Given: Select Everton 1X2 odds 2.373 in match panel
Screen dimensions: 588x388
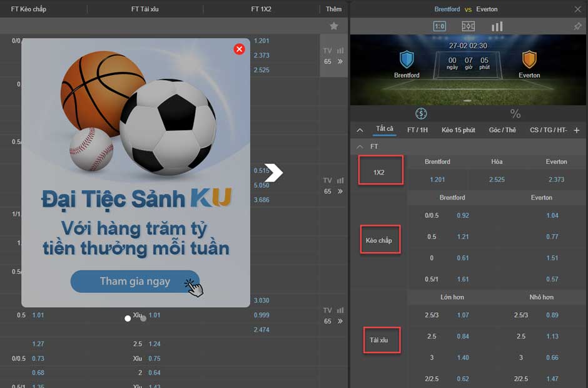Looking at the screenshot, I should [556, 180].
